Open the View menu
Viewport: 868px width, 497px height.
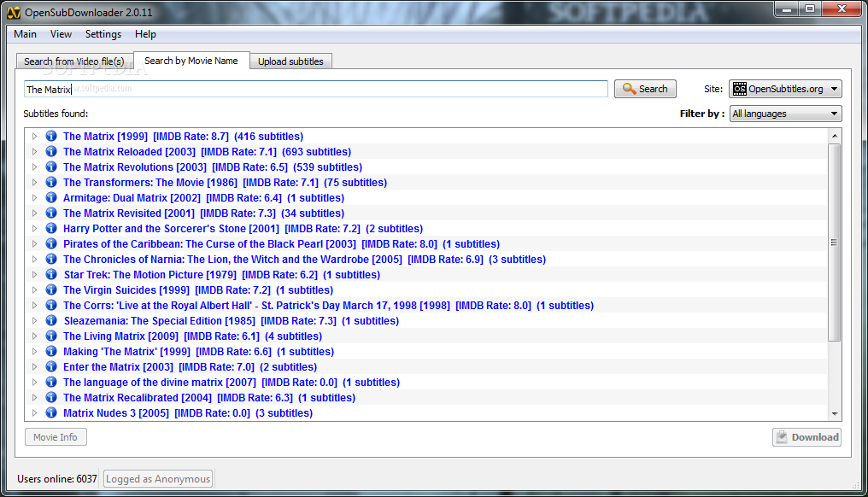coord(61,34)
